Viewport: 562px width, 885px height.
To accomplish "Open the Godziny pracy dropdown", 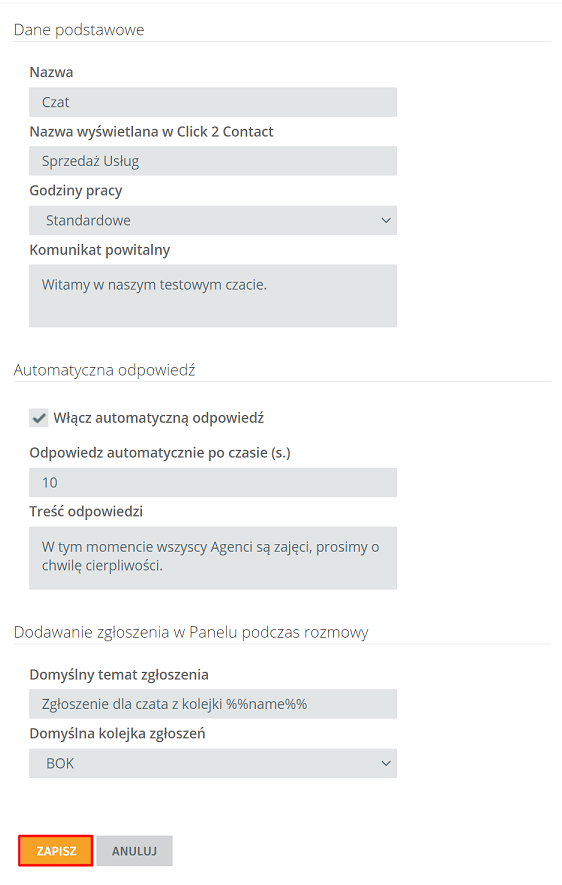I will point(213,220).
